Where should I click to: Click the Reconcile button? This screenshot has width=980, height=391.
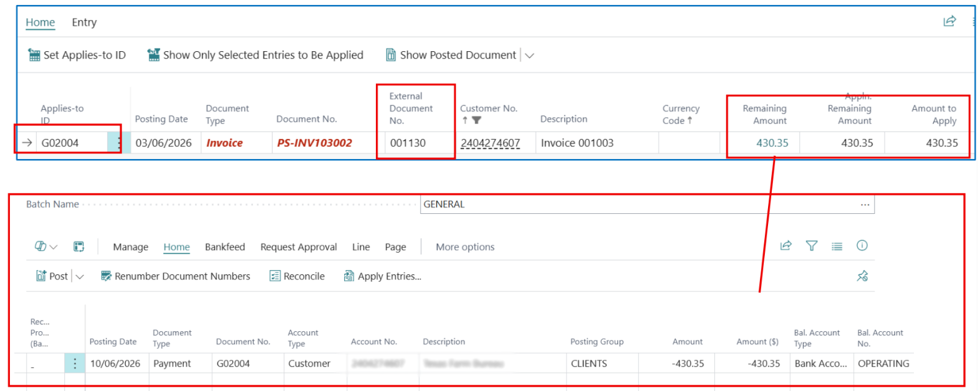pyautogui.click(x=297, y=276)
